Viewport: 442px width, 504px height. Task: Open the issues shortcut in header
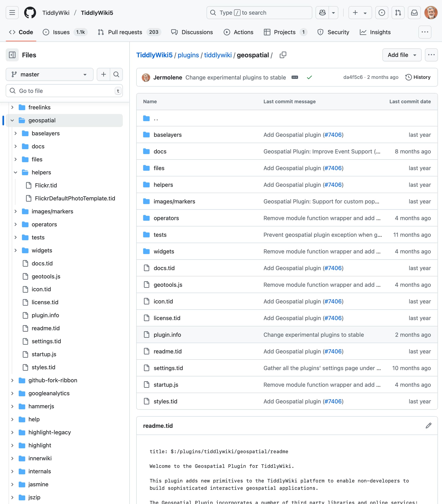pos(382,13)
